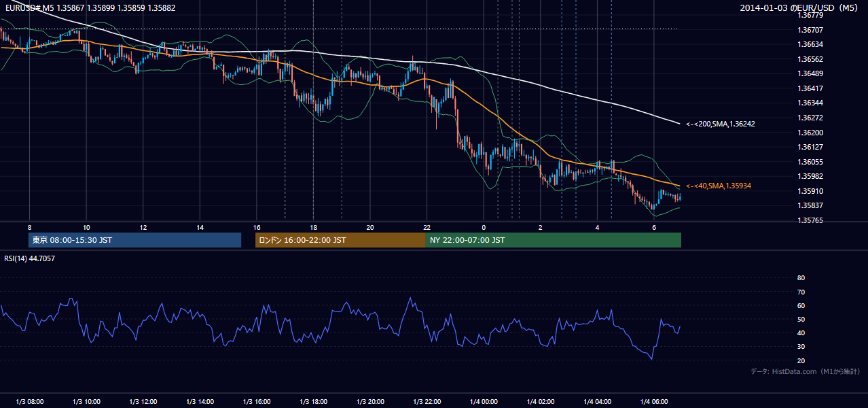This screenshot has width=868, height=408.
Task: Click RSI axis level 70
Action: tap(801, 292)
